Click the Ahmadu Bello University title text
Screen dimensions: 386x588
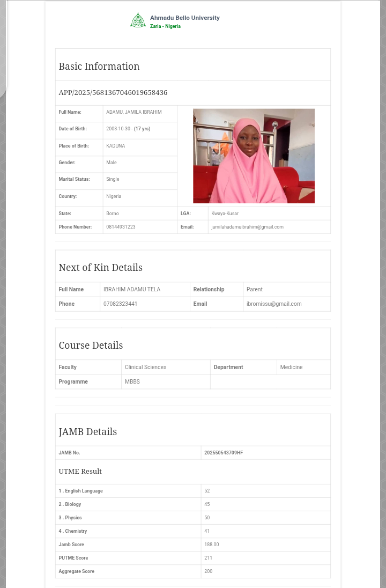tap(184, 18)
